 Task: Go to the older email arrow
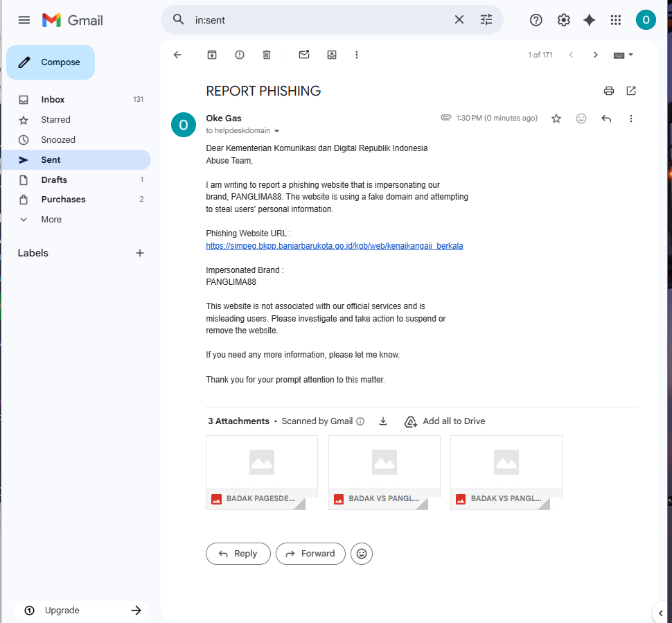coord(595,55)
